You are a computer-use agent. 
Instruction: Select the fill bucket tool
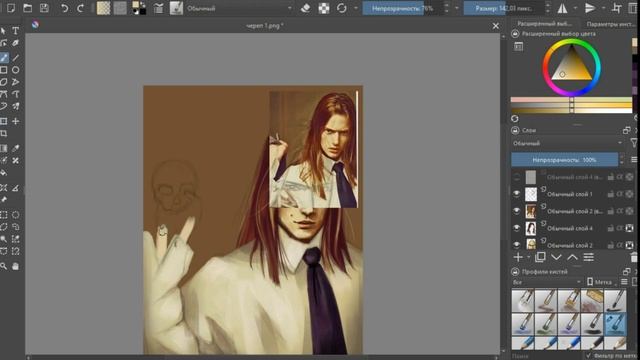[x=4, y=173]
